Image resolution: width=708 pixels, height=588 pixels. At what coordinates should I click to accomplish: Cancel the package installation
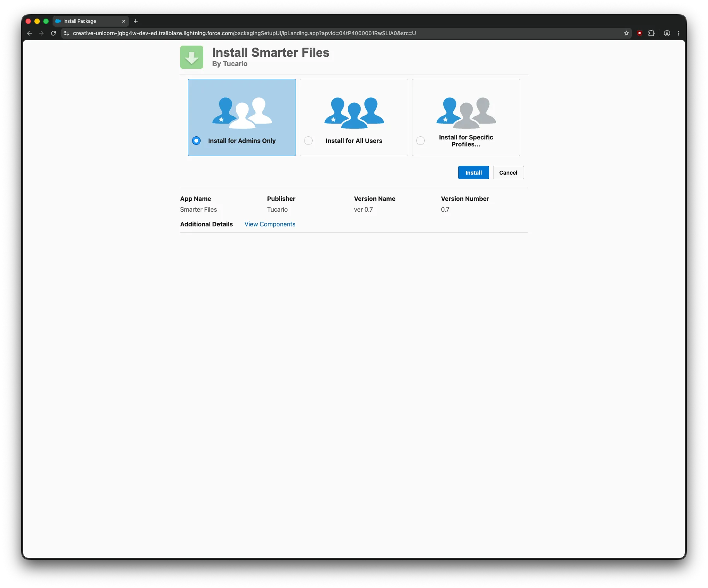coord(508,173)
